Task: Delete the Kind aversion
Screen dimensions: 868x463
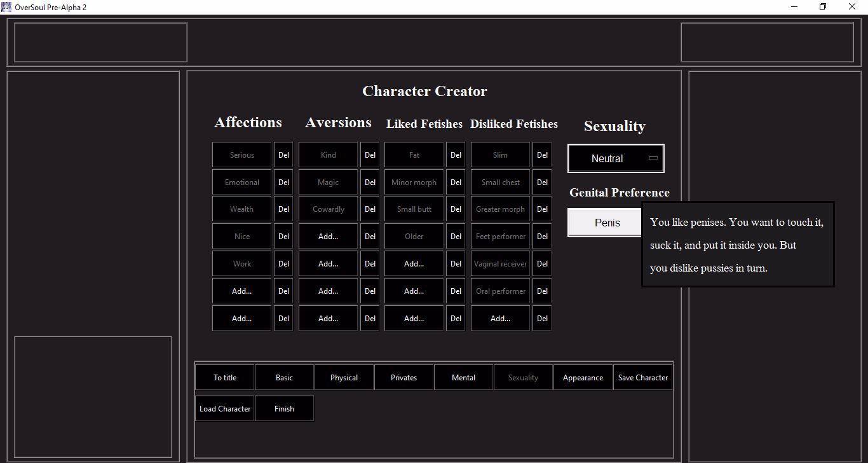Action: click(x=370, y=155)
